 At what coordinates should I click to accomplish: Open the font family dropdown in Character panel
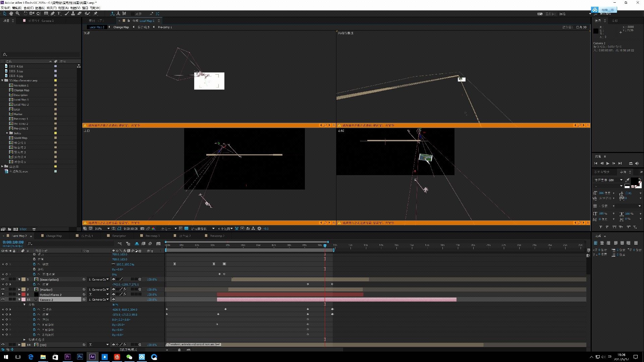click(x=621, y=180)
